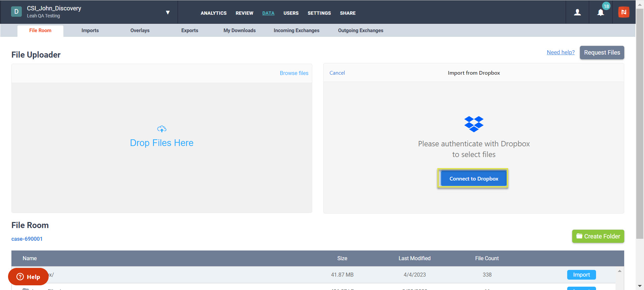Click the Browse files link
644x290 pixels.
(294, 73)
